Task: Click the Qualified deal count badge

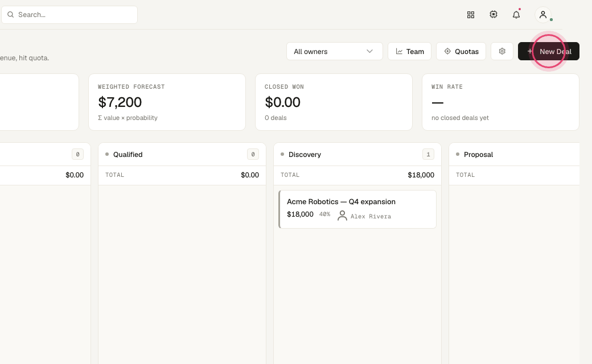Action: [x=253, y=154]
